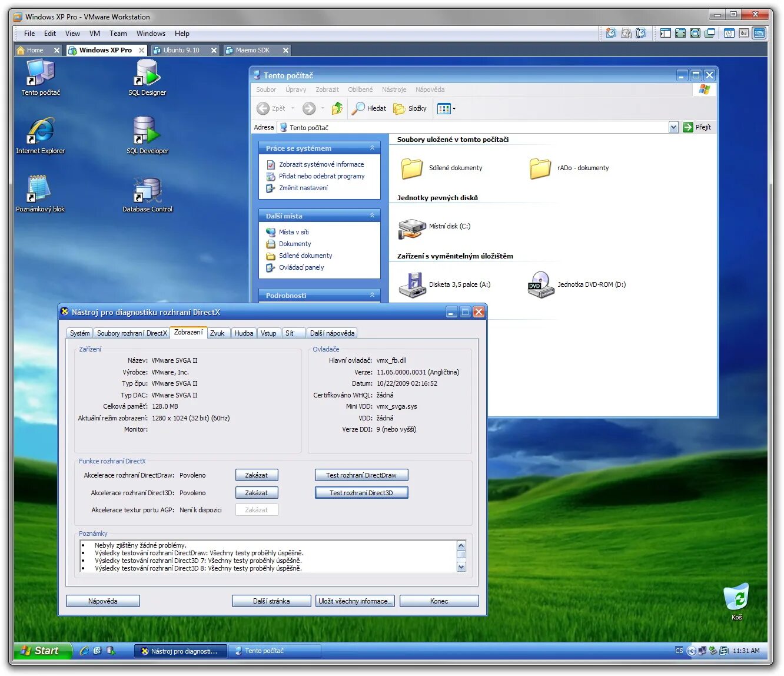Open the Zpět back history dropdown
The width and height of the screenshot is (784, 676).
point(293,108)
